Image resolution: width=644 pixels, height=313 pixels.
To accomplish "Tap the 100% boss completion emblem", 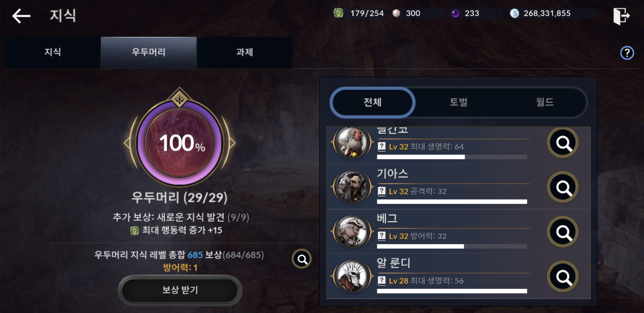I will (179, 143).
